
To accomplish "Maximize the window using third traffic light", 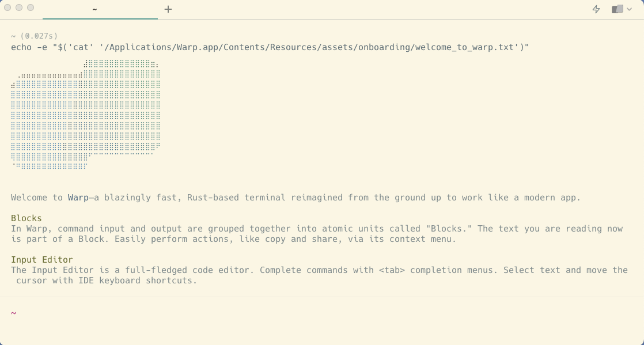I will (31, 7).
